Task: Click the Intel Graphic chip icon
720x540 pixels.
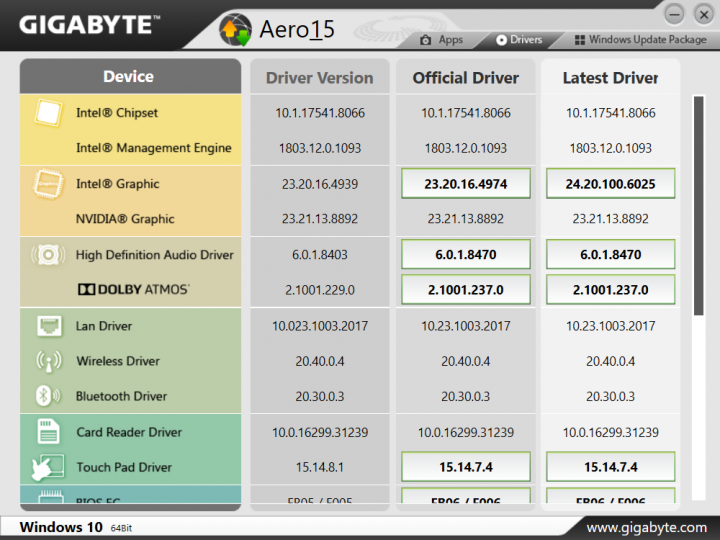Action: pyautogui.click(x=48, y=184)
